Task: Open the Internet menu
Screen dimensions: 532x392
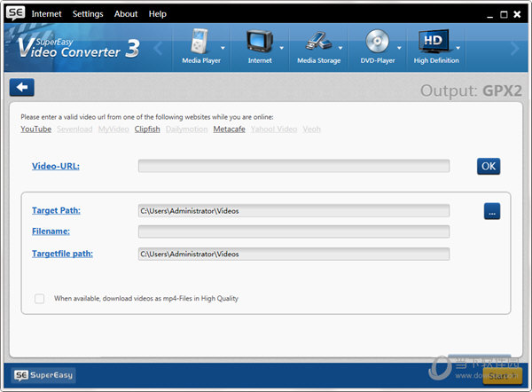Action: (x=46, y=14)
